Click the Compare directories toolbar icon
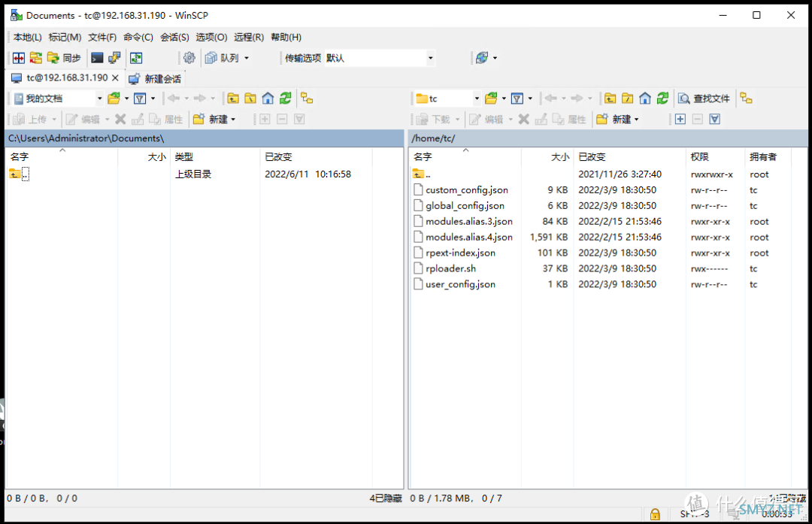 36,58
